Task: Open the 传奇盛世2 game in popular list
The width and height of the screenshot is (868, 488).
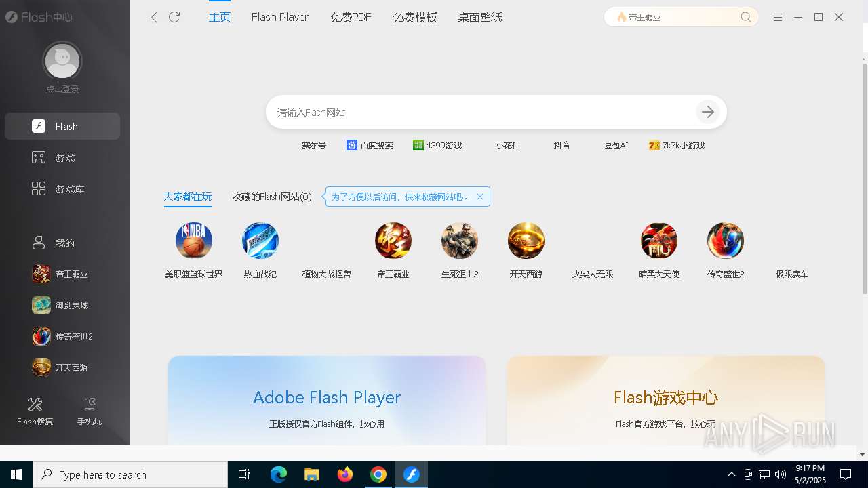Action: (x=726, y=241)
